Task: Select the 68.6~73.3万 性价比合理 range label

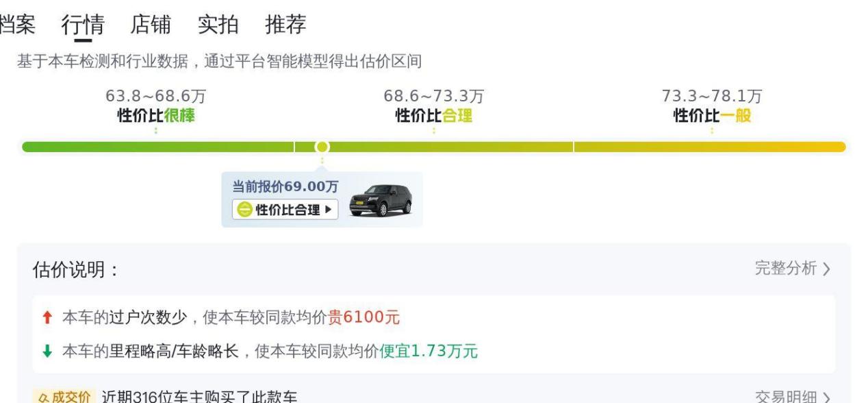Action: (x=434, y=106)
